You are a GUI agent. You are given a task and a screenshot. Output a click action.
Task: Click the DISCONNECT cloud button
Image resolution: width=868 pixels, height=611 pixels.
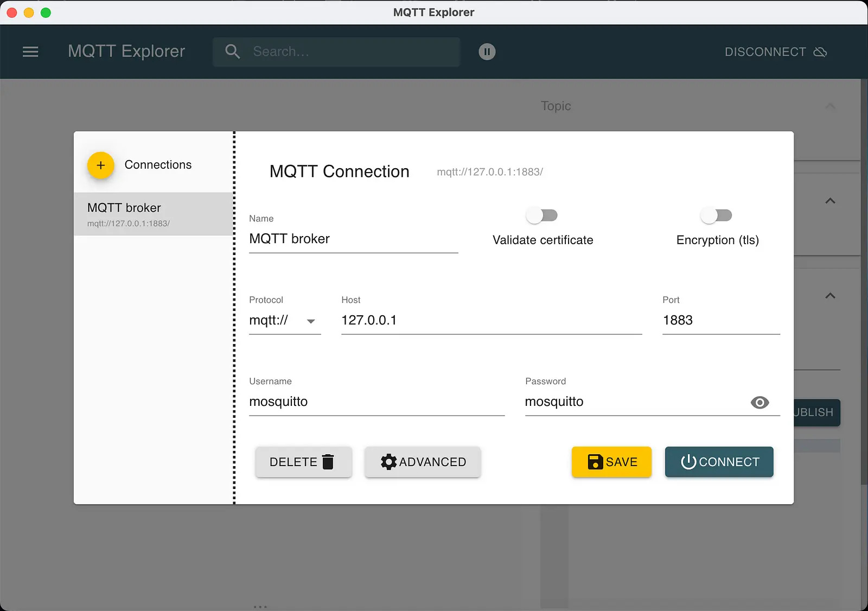[776, 52]
